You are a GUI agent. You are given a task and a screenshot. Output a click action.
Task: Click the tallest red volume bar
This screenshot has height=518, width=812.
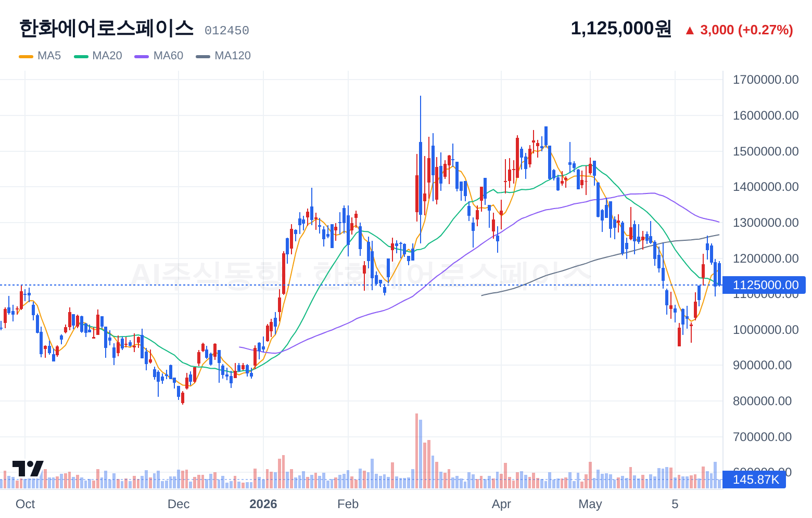click(416, 450)
